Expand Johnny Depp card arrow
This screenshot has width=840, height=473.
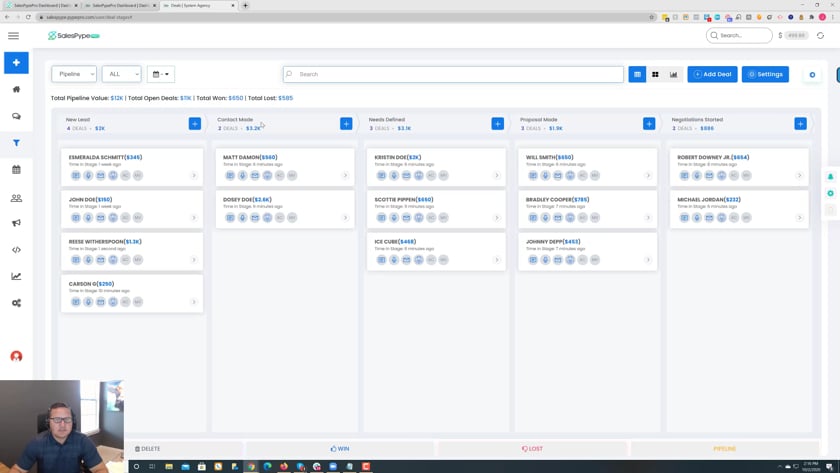648,260
